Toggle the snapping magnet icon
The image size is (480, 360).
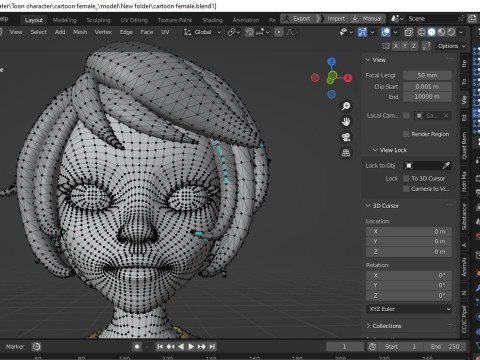pyautogui.click(x=249, y=32)
